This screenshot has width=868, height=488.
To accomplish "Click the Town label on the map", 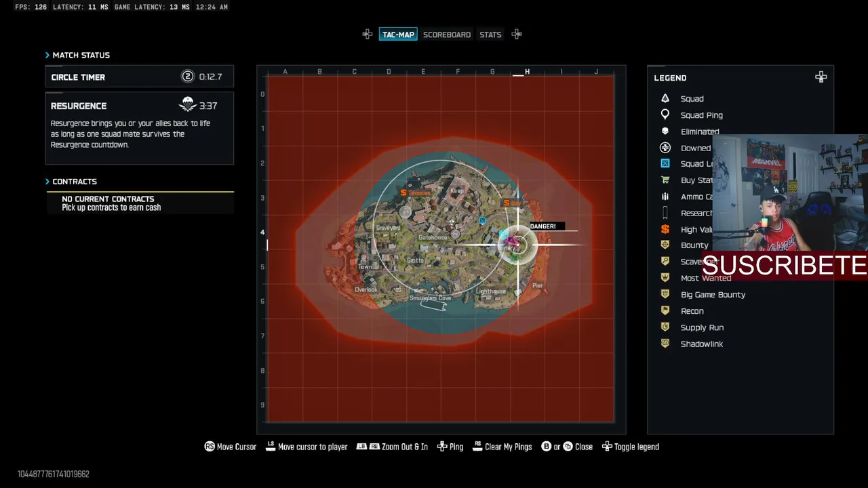I will 365,267.
